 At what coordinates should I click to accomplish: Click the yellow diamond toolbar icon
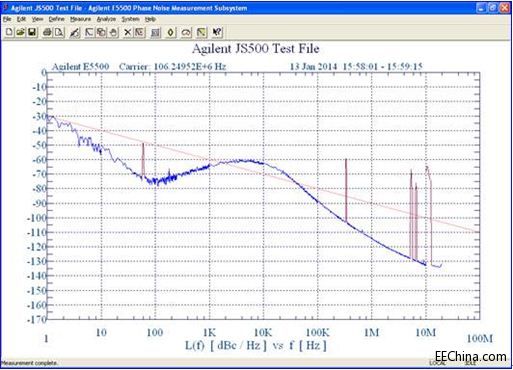point(171,32)
